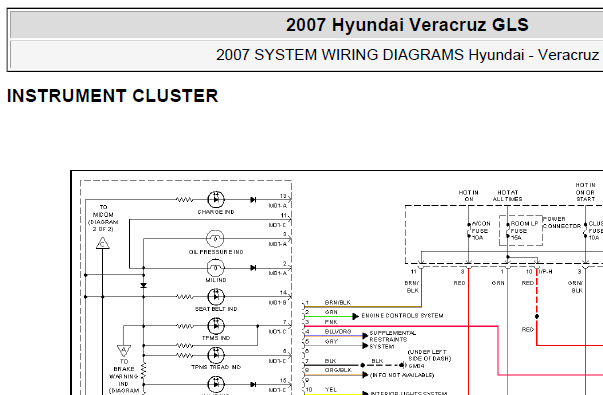This screenshot has height=395, width=603.
Task: Click the diode symbol on the CHARGE IND line
Action: 253,200
